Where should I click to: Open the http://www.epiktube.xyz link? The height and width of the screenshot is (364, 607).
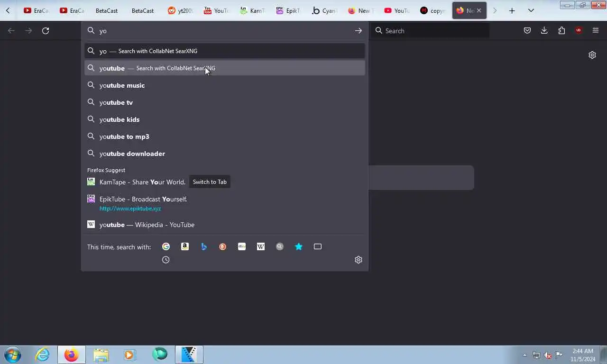(x=130, y=209)
